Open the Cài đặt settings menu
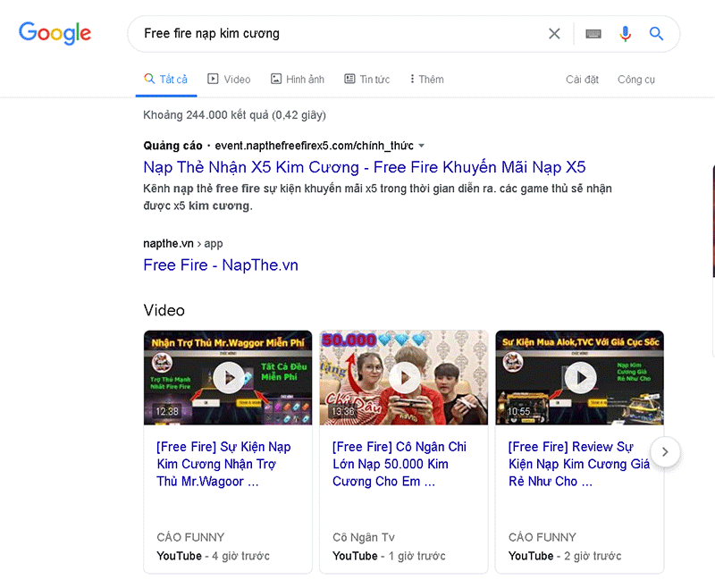 point(582,79)
